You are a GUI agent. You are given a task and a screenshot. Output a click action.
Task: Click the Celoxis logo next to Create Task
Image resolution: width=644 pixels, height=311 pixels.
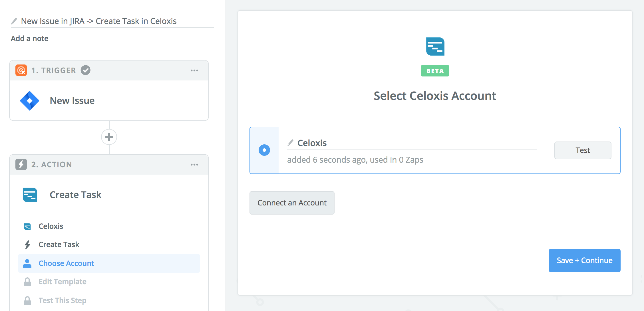[30, 195]
